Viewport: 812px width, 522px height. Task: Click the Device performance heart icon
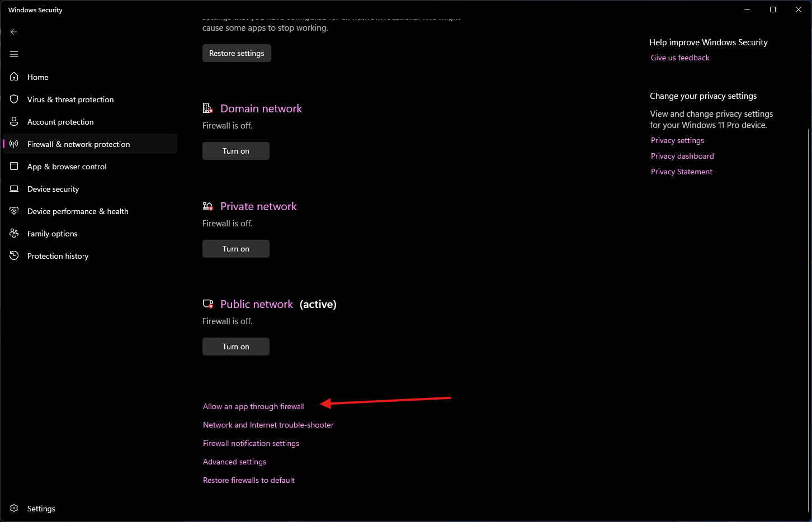(14, 211)
